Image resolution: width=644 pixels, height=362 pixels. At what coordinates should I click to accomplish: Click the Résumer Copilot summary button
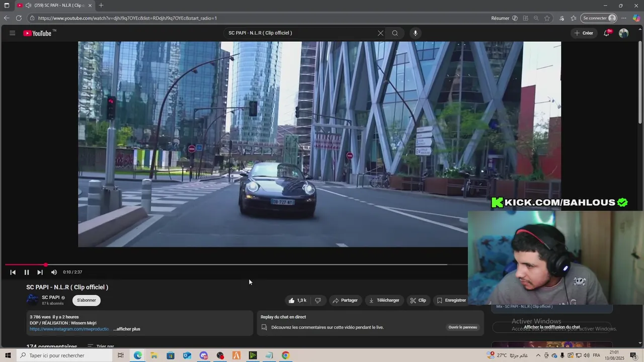(x=505, y=18)
